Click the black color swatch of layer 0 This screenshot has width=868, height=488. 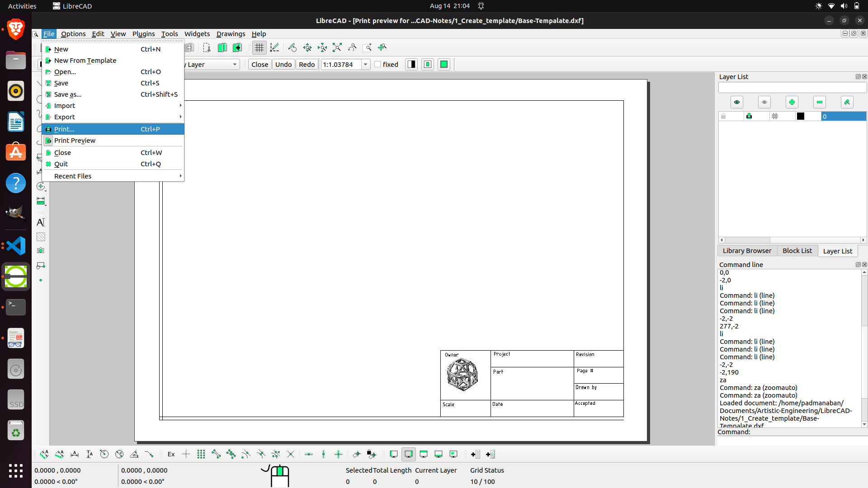click(801, 117)
